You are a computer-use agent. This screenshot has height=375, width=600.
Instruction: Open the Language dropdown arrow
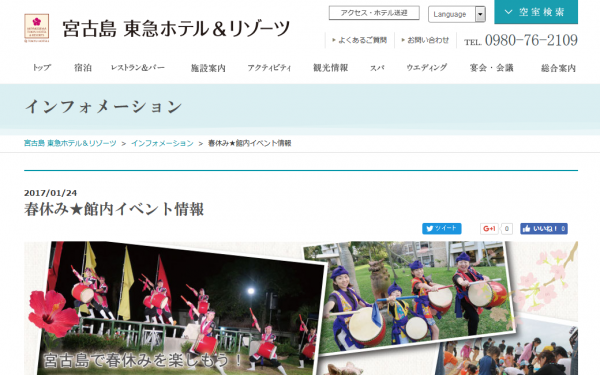pos(480,14)
